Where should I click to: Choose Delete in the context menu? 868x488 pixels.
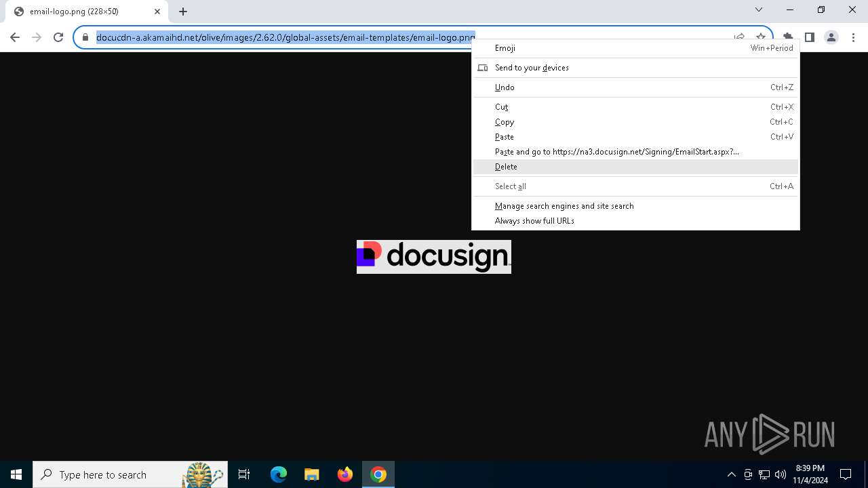tap(635, 167)
